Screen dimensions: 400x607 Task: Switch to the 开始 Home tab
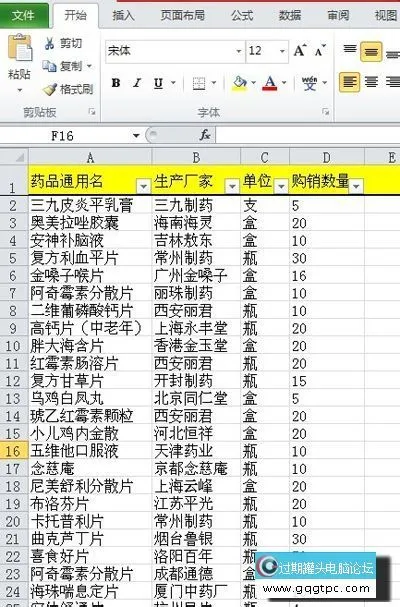76,15
